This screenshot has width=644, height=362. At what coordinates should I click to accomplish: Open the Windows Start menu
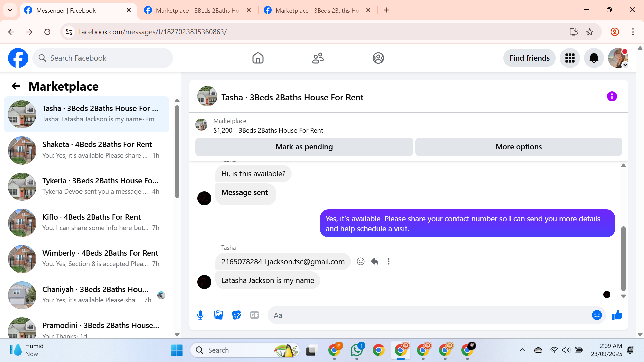(x=177, y=350)
